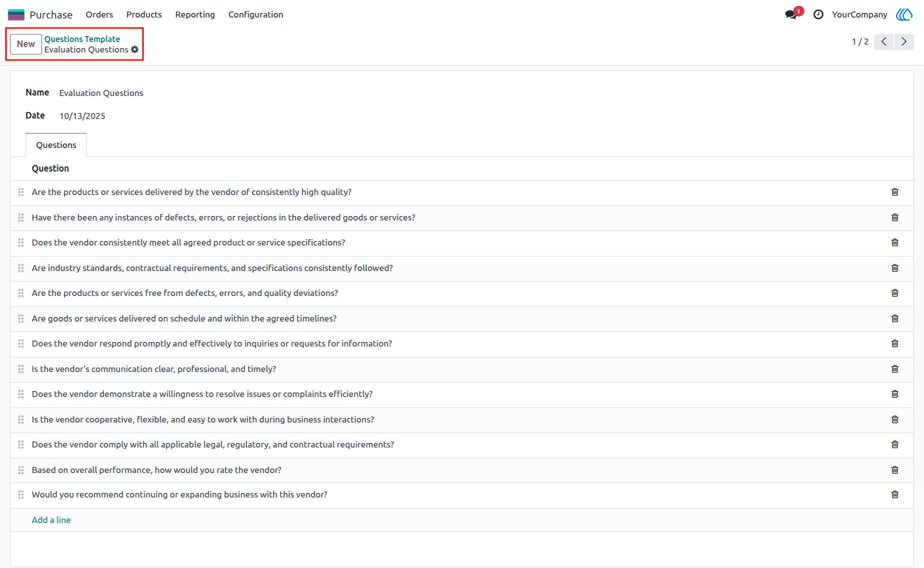Delete the 'cooperative, flexible' question row
This screenshot has height=568, width=924.
tap(895, 419)
